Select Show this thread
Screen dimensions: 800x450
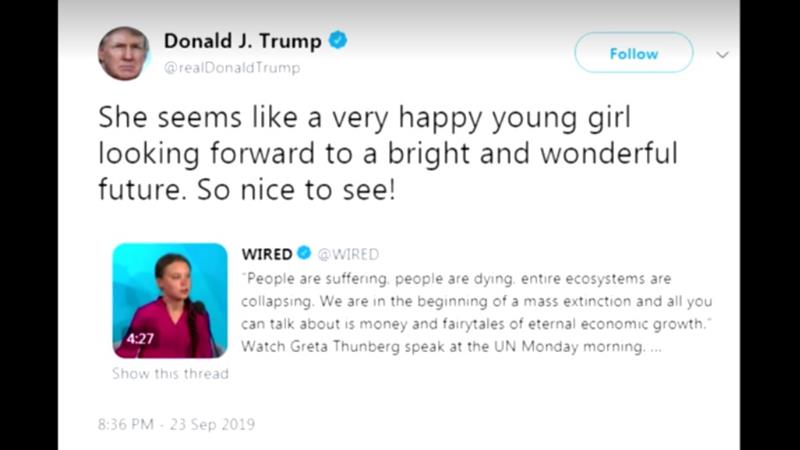tap(170, 374)
